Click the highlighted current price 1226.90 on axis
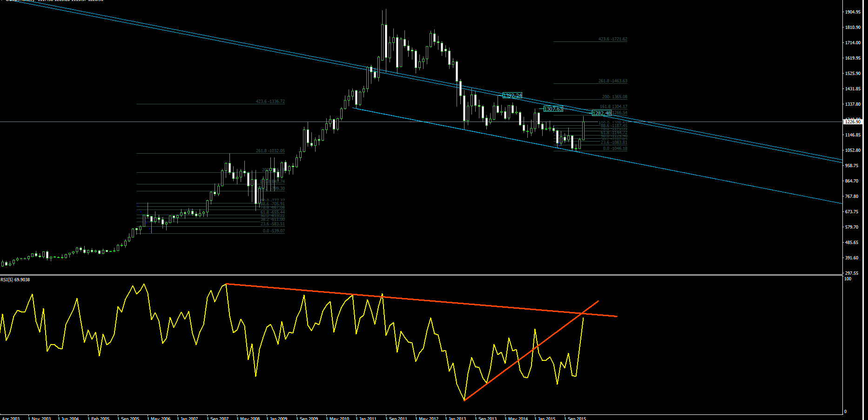This screenshot has width=868, height=420. (x=853, y=122)
